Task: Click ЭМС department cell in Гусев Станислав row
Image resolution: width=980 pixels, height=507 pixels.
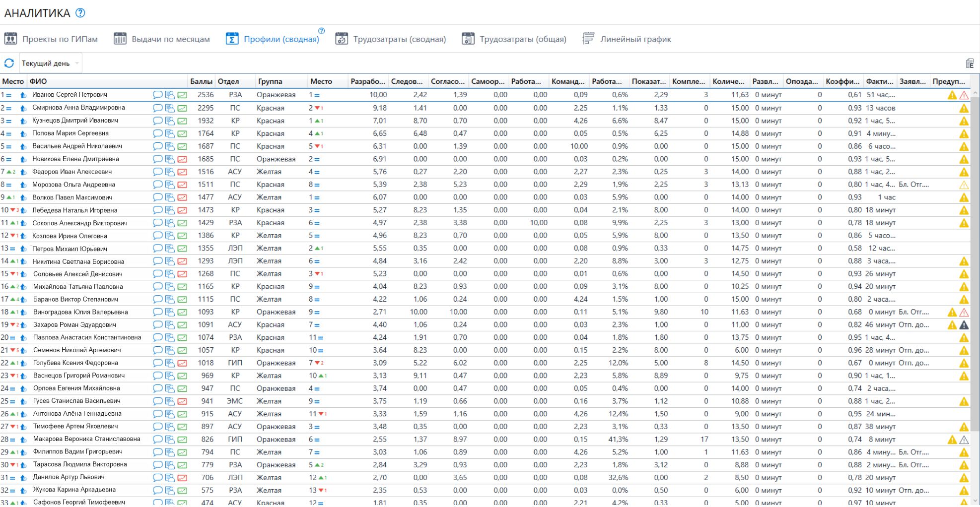Action: [x=235, y=401]
